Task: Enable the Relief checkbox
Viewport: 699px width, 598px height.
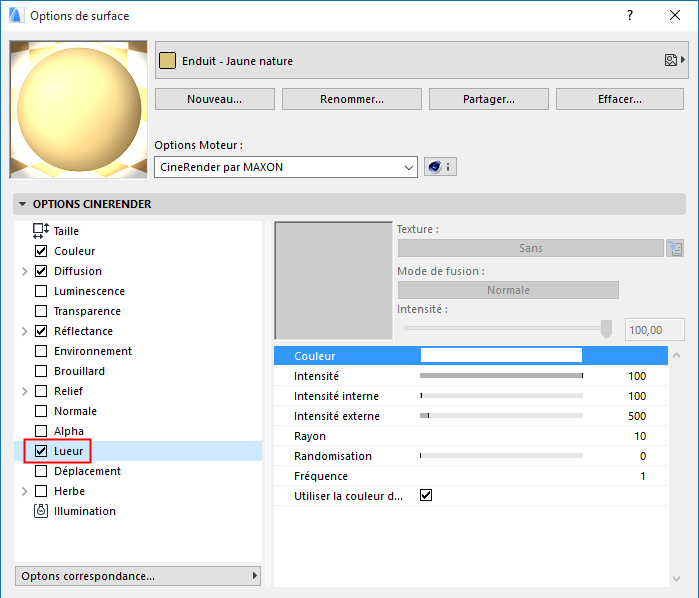Action: point(41,391)
